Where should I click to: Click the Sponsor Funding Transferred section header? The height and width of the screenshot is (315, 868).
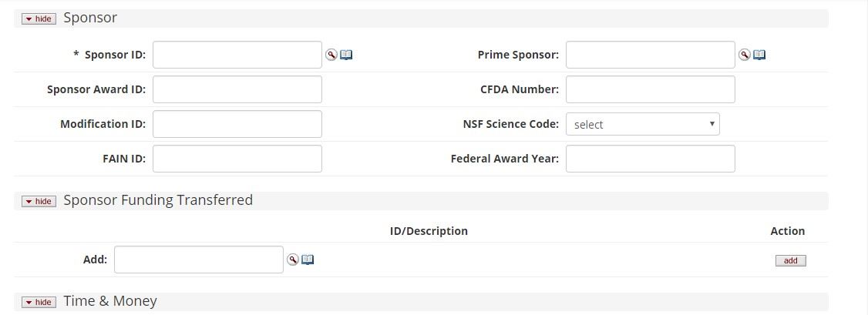[158, 200]
